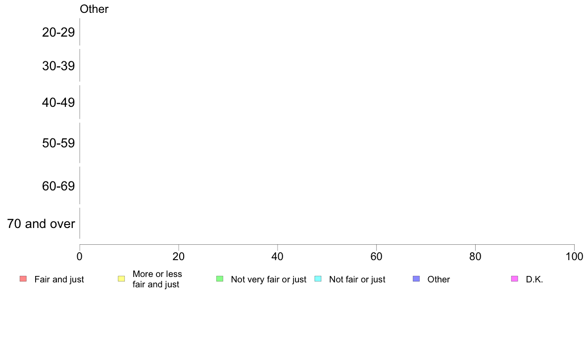Click the Other chart title
The height and width of the screenshot is (364, 588).
(x=94, y=9)
